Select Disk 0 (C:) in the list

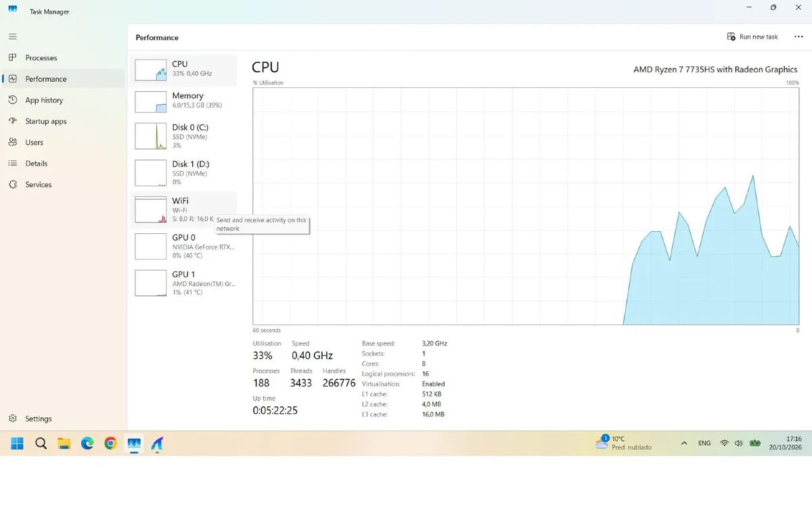183,136
